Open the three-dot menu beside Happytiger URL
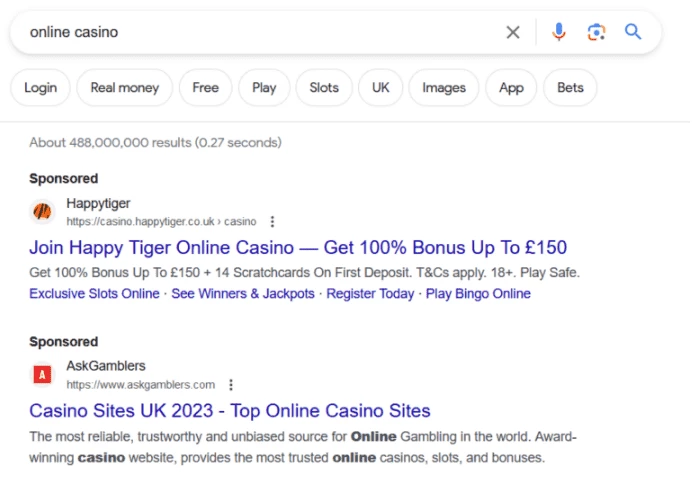Viewport: 692px width, 492px height. point(272,222)
